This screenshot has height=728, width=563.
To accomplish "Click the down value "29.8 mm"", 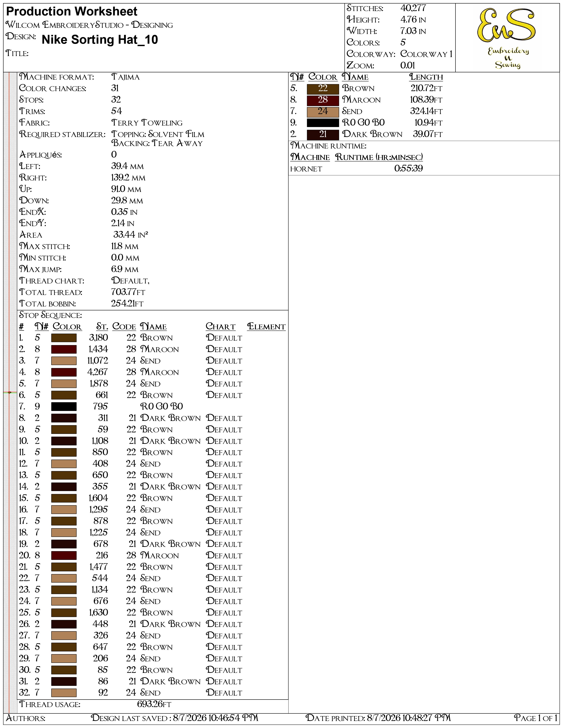I will tap(127, 201).
